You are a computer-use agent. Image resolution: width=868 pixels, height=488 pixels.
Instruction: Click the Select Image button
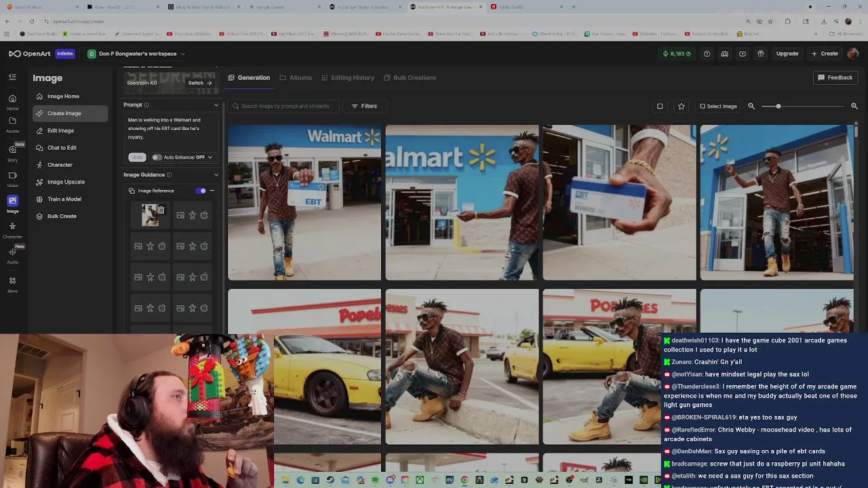click(718, 106)
